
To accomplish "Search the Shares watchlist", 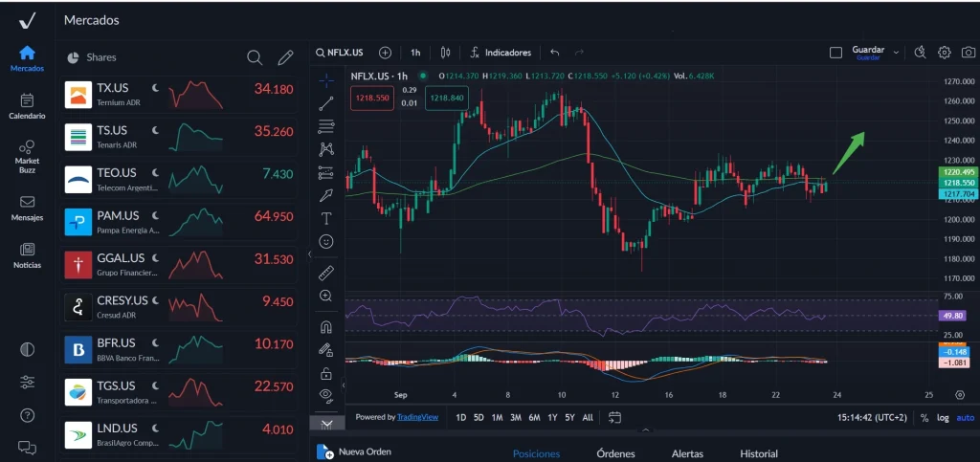I will pyautogui.click(x=255, y=57).
